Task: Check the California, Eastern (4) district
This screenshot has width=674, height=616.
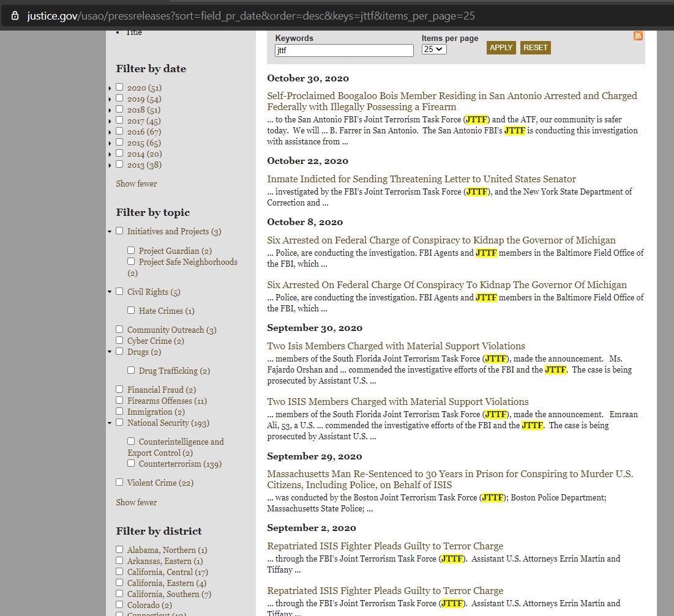Action: (119, 582)
